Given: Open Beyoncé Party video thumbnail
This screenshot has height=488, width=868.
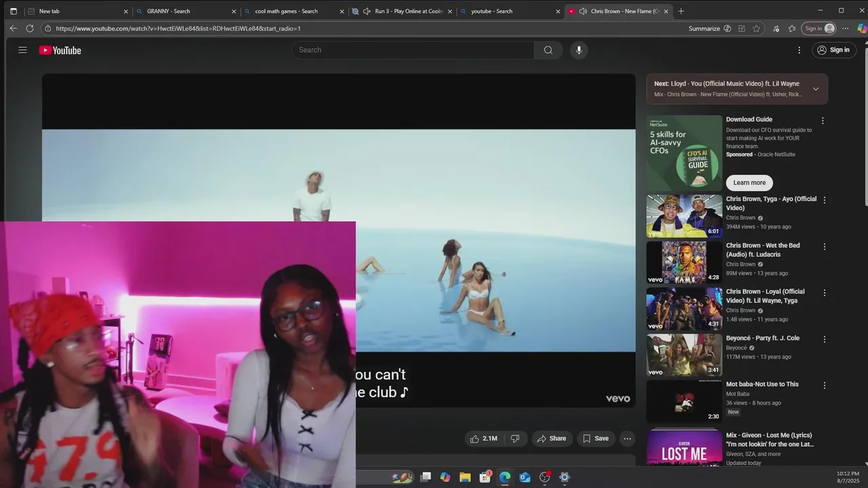Looking at the screenshot, I should pyautogui.click(x=684, y=354).
